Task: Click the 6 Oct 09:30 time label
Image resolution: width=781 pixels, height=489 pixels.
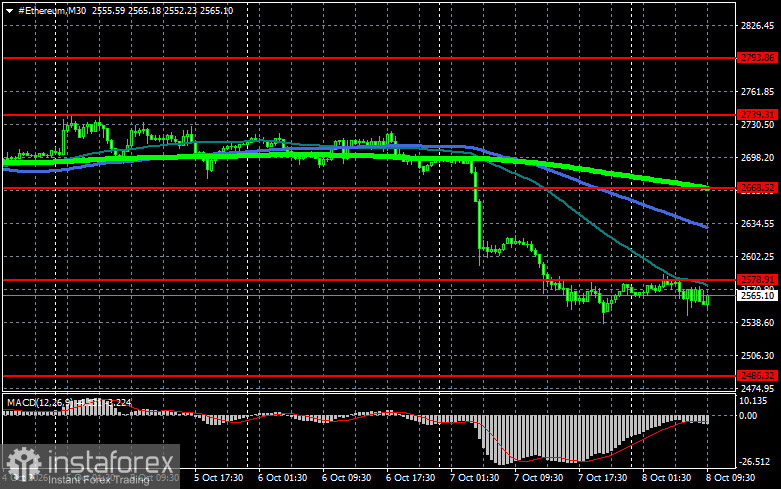Action: pos(346,478)
